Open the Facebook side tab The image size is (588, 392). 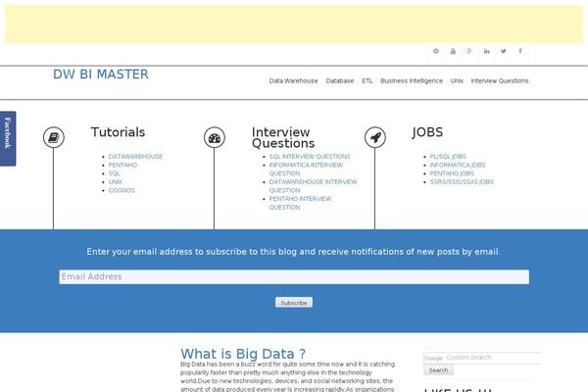click(8, 138)
